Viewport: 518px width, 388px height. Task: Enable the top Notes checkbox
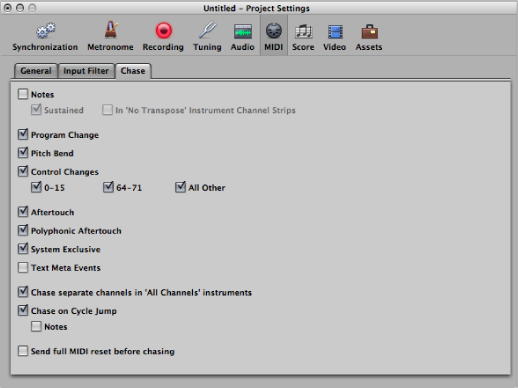point(23,94)
